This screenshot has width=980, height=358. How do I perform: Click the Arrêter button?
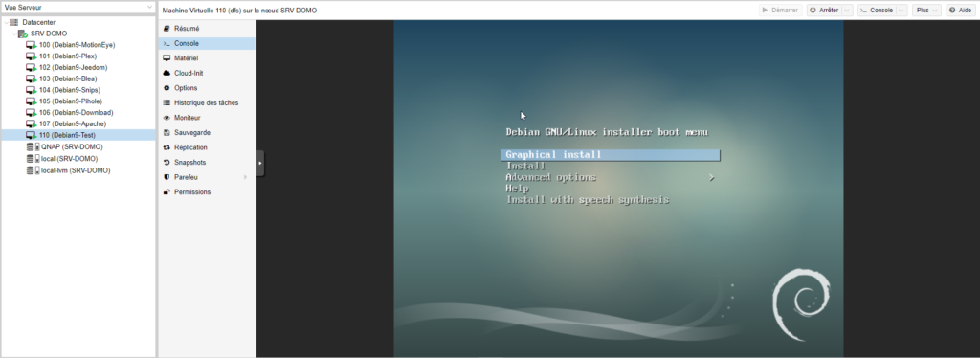[x=824, y=10]
